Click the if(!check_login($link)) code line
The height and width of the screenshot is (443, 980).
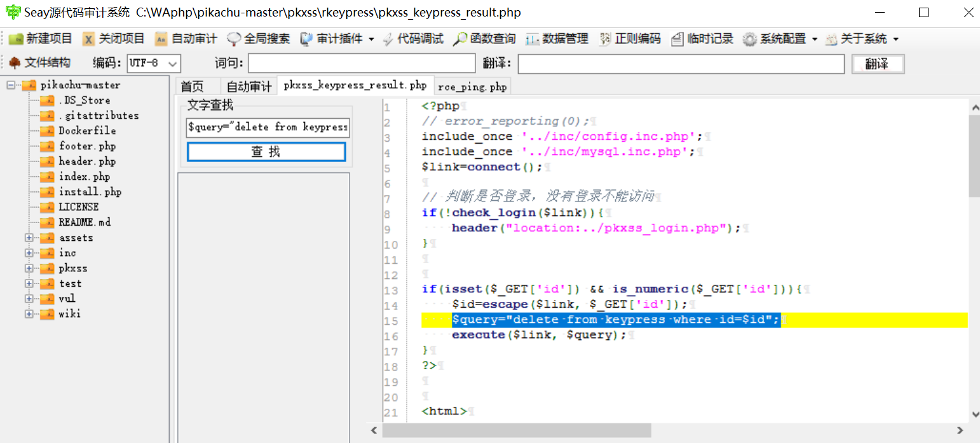coord(513,213)
